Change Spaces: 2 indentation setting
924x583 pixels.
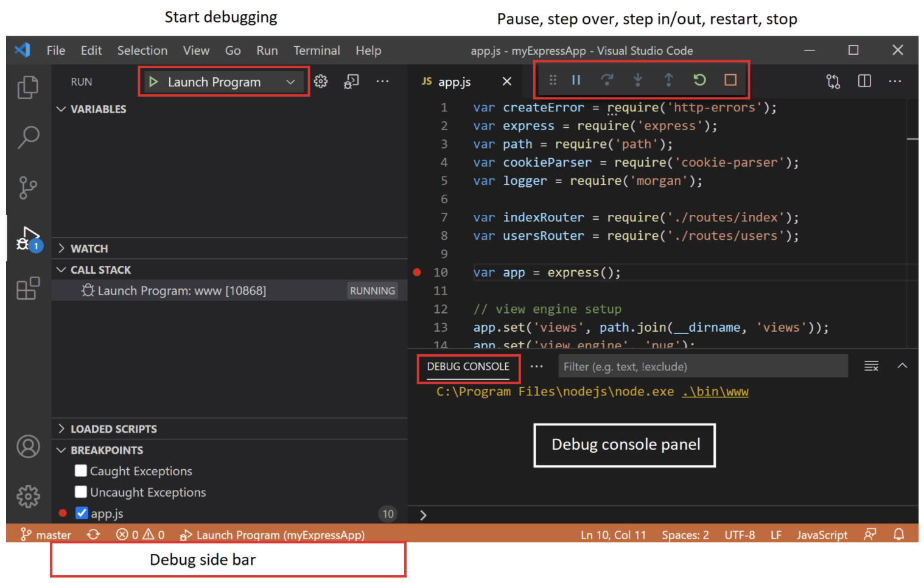click(x=685, y=534)
